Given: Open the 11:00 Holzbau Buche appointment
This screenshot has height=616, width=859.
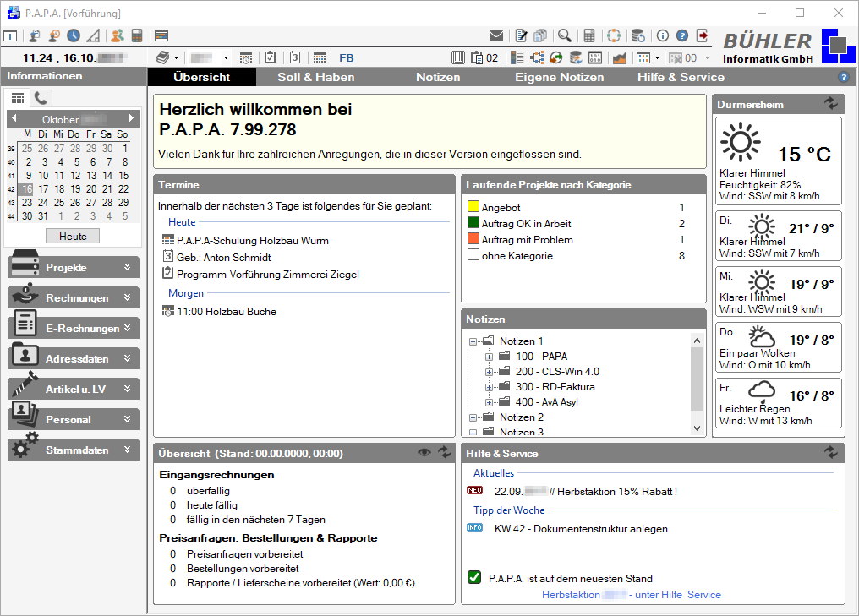Looking at the screenshot, I should coord(227,312).
